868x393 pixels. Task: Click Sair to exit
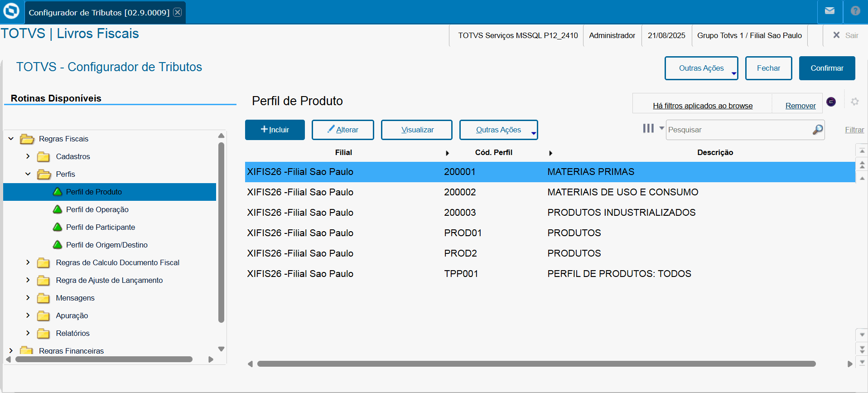[x=845, y=35]
